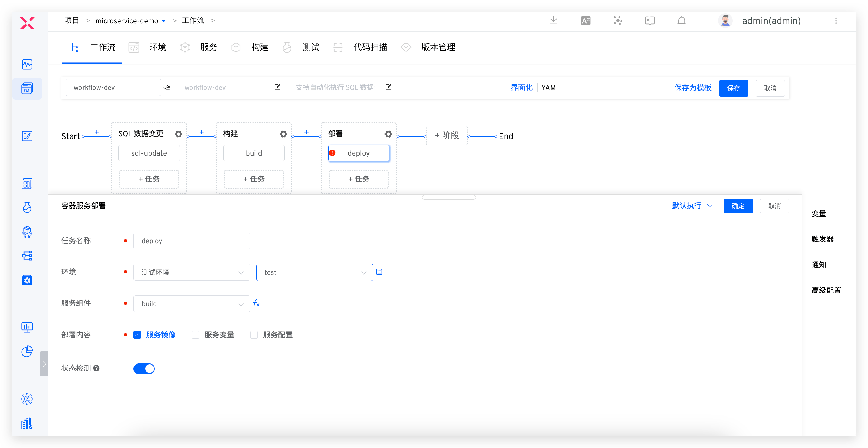
Task: Click the download icon in header
Action: (x=553, y=21)
